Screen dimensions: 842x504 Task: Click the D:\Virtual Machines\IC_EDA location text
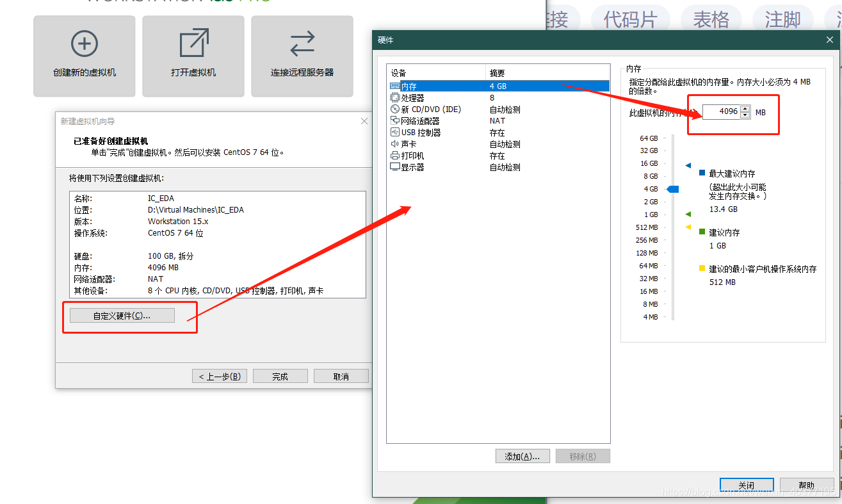196,210
